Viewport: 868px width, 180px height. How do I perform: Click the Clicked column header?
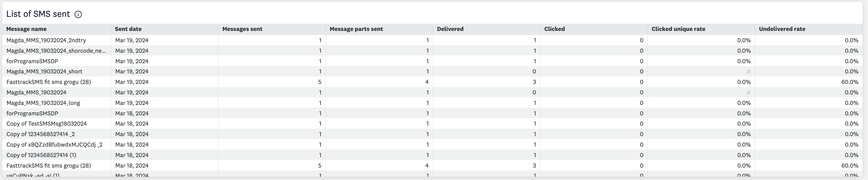coord(554,29)
